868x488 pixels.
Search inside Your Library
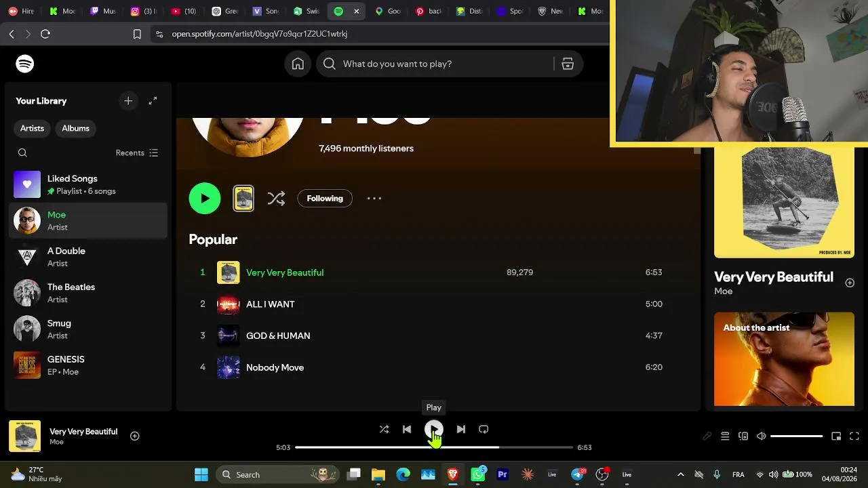(22, 153)
